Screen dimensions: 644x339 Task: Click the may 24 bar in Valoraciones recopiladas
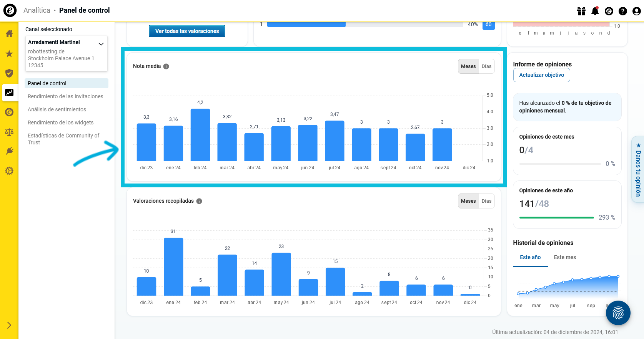(281, 274)
